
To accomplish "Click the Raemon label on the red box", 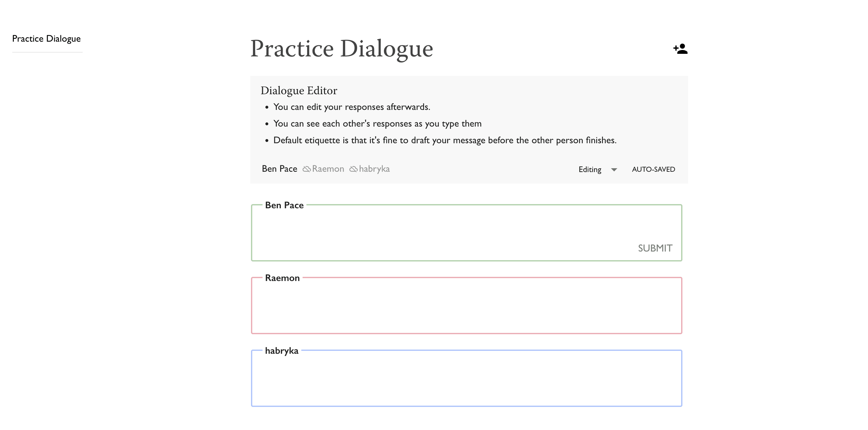I will click(282, 278).
